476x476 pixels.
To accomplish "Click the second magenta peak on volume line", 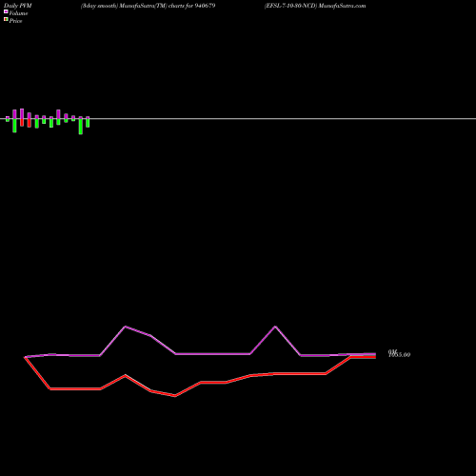I will point(275,327).
